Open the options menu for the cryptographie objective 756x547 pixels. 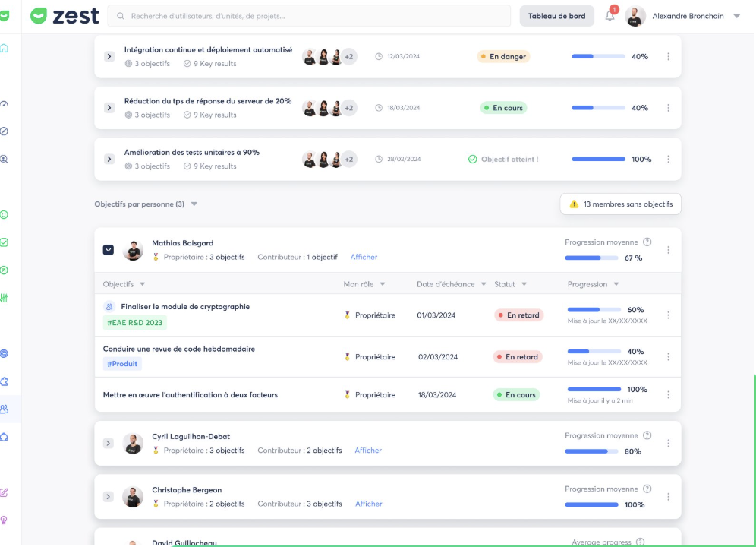[668, 315]
